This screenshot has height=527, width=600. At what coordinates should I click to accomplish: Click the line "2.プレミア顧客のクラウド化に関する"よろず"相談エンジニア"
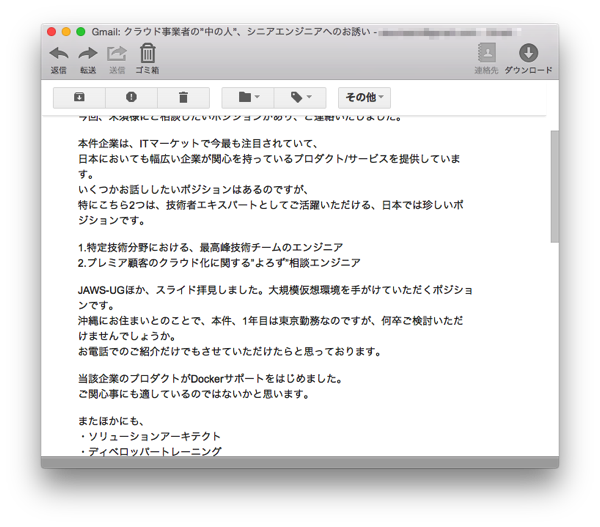coord(219,263)
